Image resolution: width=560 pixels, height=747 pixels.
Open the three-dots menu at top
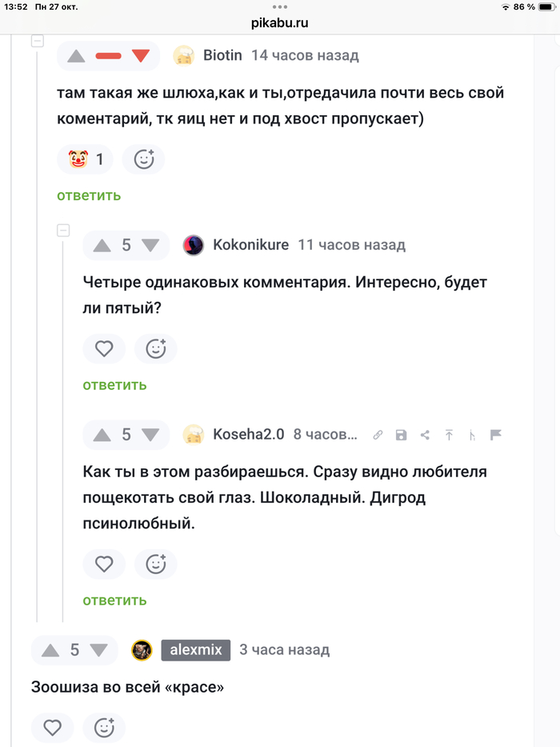coord(279,6)
